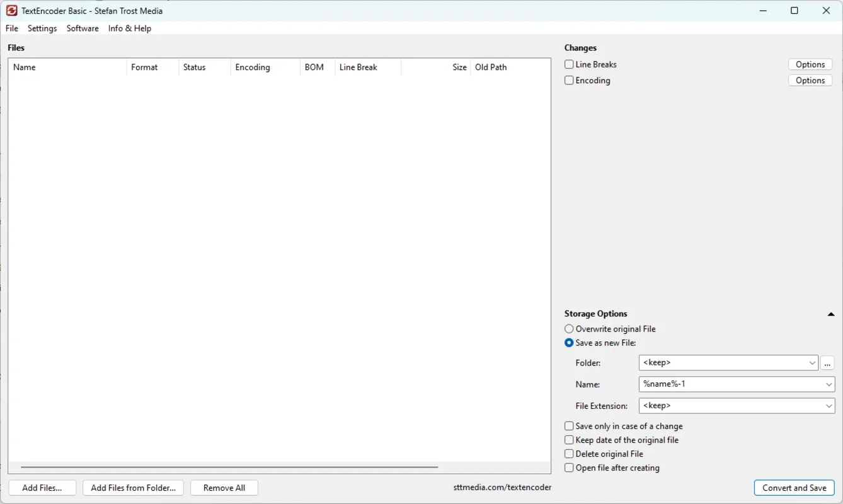This screenshot has width=843, height=504.
Task: Select Overwrite original File option
Action: 570,329
